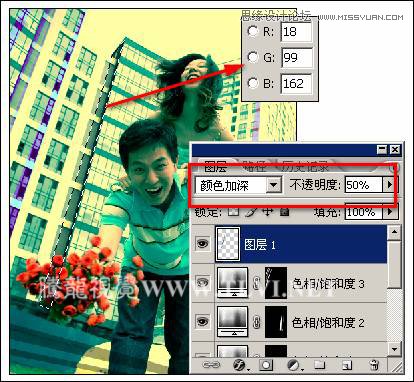Toggle lock image pixels brush icon
The height and width of the screenshot is (382, 414).
252,211
